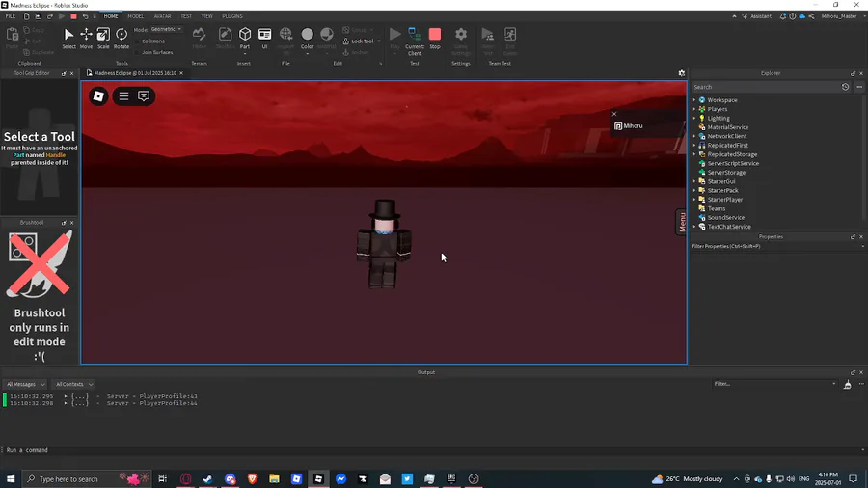The height and width of the screenshot is (488, 868).
Task: Open Steam from the taskbar
Action: click(207, 478)
